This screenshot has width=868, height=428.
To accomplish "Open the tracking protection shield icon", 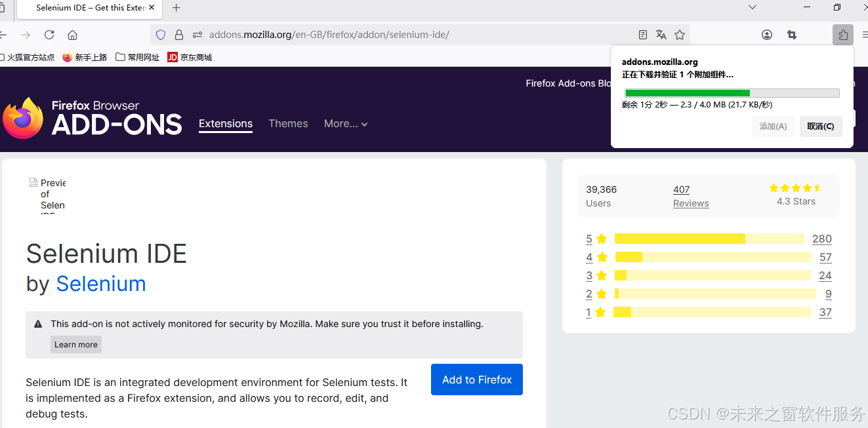I will pos(161,35).
